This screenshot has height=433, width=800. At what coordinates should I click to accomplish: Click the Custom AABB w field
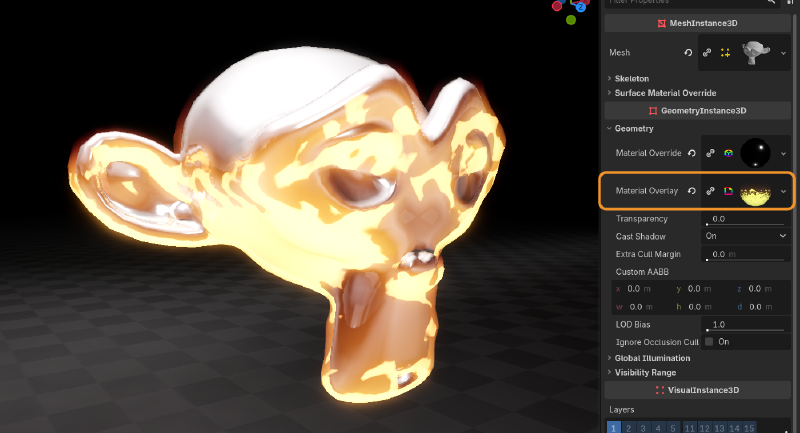[642, 307]
